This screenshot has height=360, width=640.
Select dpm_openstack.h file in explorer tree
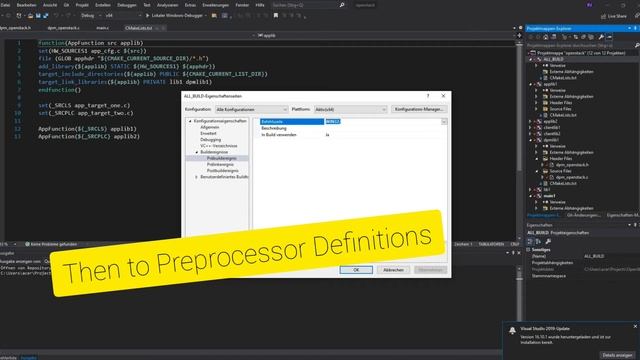(572, 165)
